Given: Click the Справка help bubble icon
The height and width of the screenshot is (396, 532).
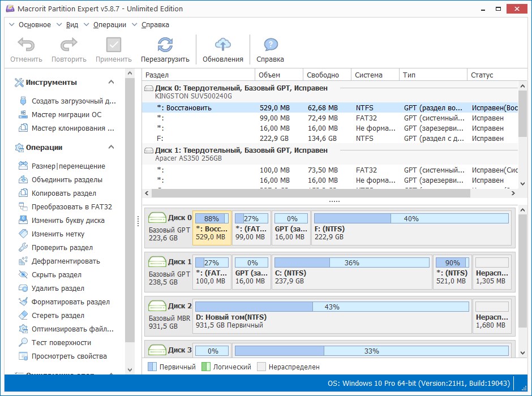Looking at the screenshot, I should 270,46.
